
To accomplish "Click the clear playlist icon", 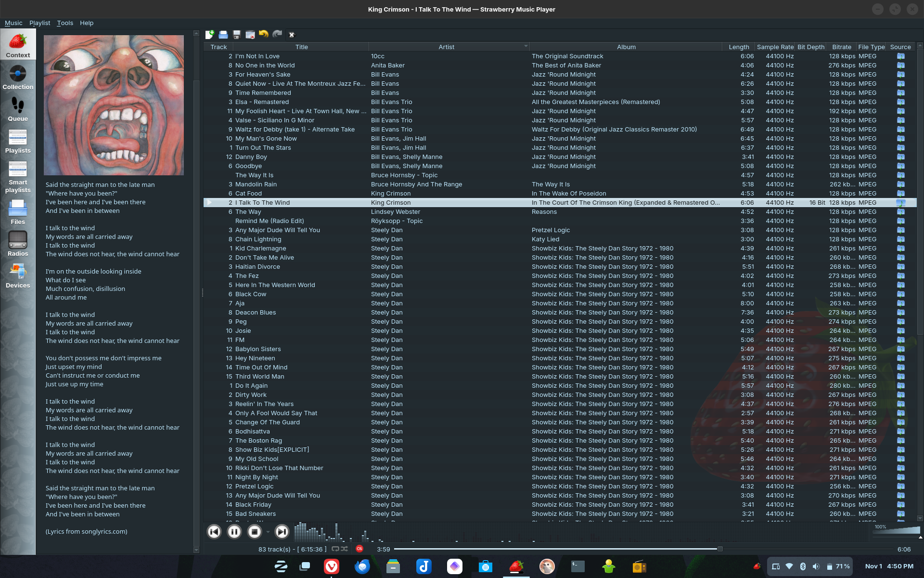I will coord(250,34).
